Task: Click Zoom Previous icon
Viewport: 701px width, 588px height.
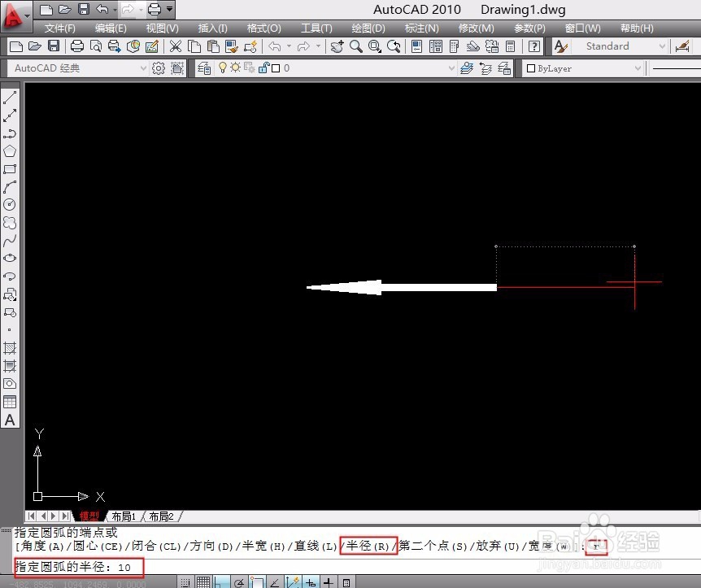Action: pos(394,46)
